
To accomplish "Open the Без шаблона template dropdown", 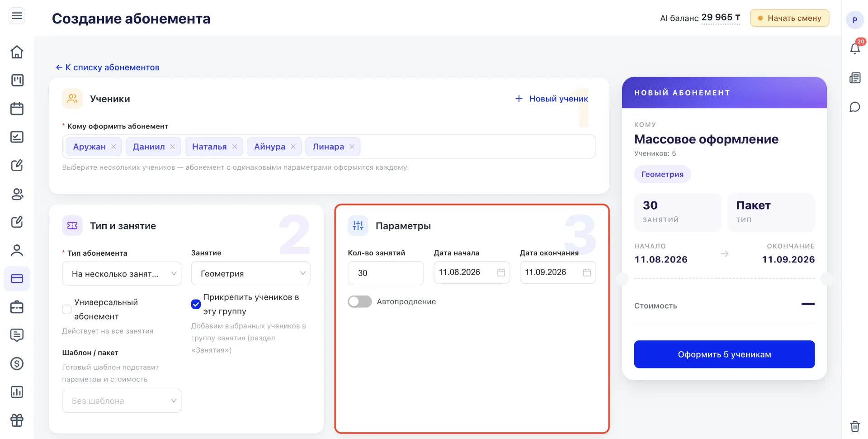I will pyautogui.click(x=122, y=401).
